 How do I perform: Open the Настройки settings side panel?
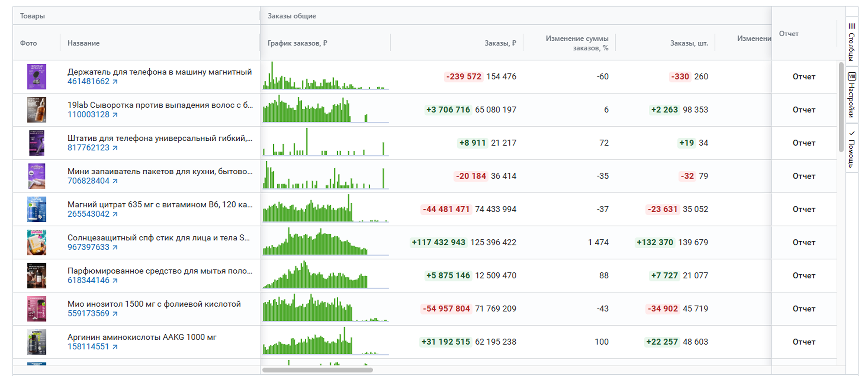851,95
